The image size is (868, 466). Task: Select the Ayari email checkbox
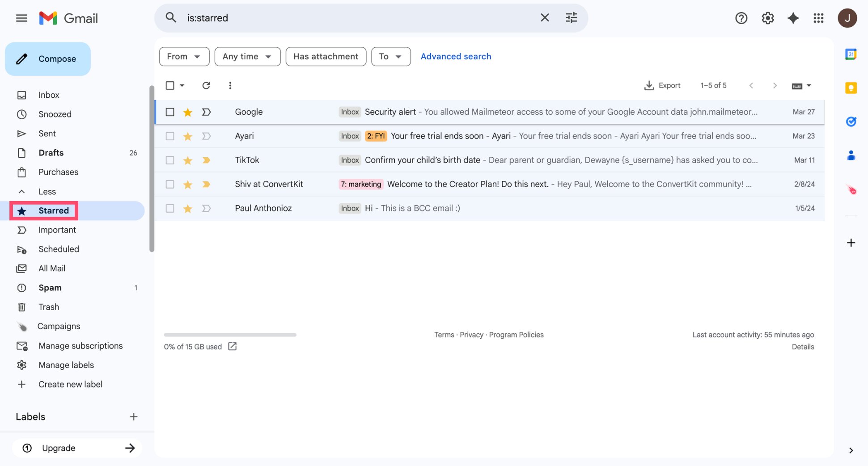pyautogui.click(x=170, y=136)
